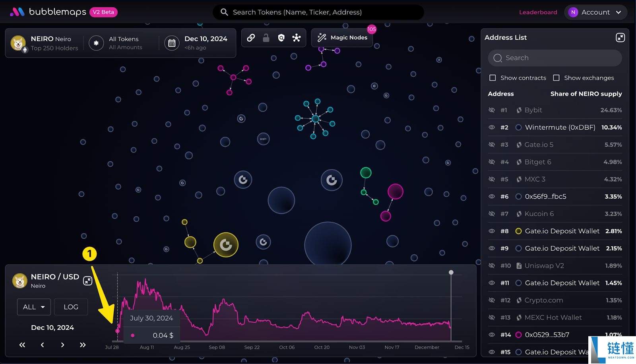Click the NEIRO token avatar in the header card
Screen dimensions: 636x364
click(18, 43)
